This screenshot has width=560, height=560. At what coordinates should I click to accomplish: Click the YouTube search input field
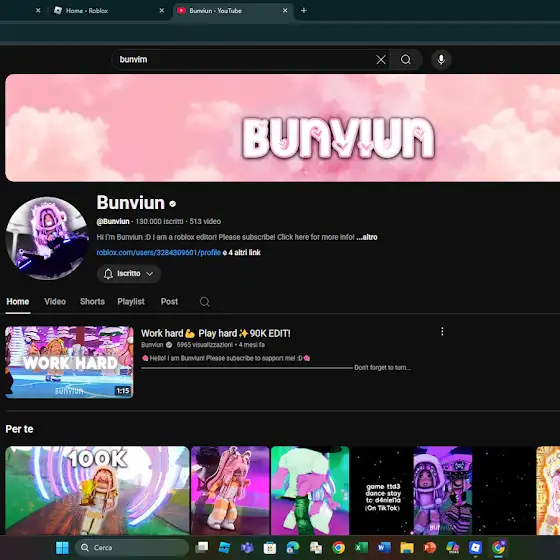246,60
